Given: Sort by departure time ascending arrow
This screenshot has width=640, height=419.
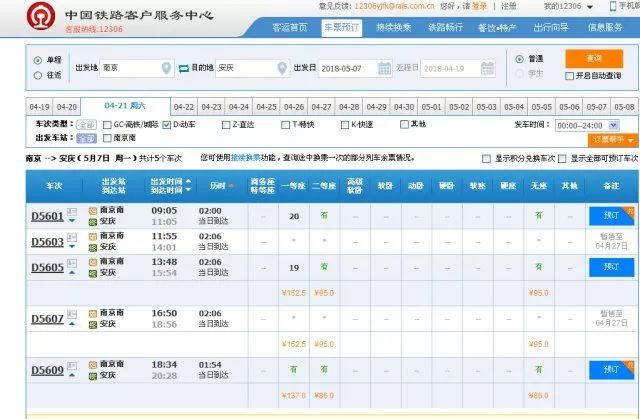Looking at the screenshot, I should [188, 181].
